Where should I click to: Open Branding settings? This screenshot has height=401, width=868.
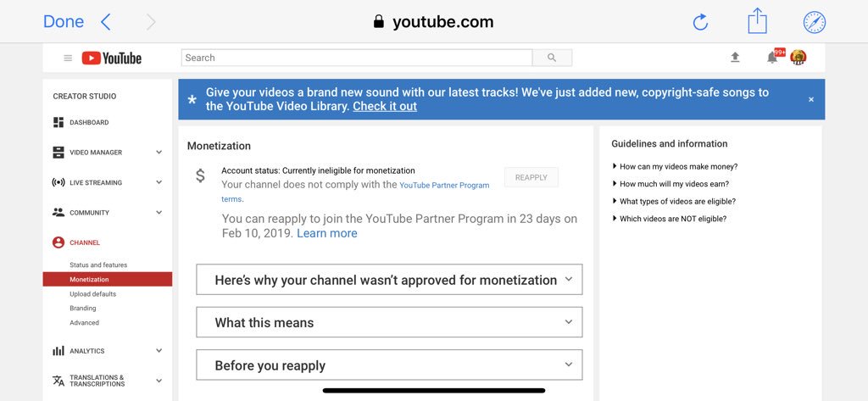[83, 308]
